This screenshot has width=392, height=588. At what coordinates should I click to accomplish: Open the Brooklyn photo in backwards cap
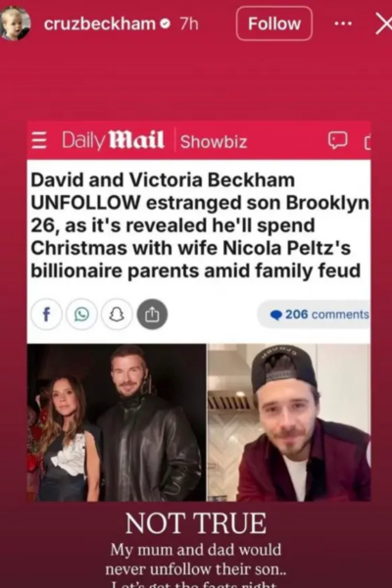tap(289, 422)
